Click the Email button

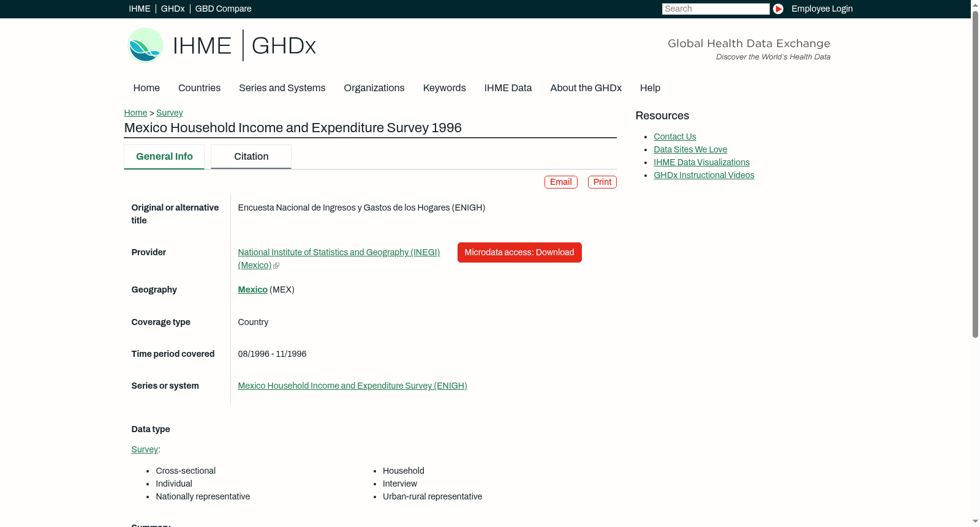561,182
